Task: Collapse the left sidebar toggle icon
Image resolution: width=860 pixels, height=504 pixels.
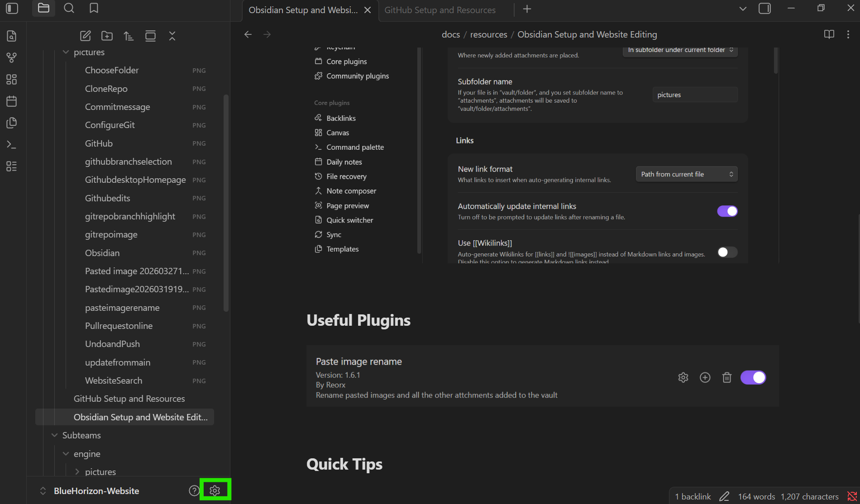Action: click(12, 9)
